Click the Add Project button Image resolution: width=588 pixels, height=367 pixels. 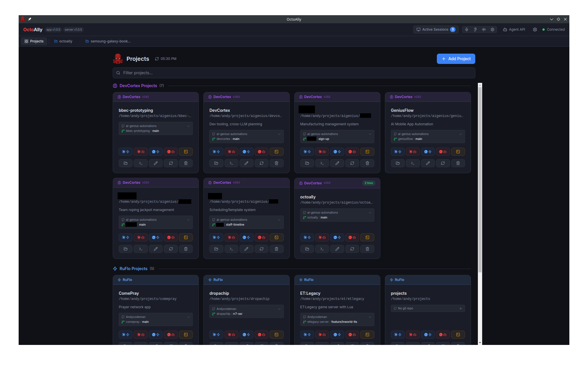tap(456, 58)
